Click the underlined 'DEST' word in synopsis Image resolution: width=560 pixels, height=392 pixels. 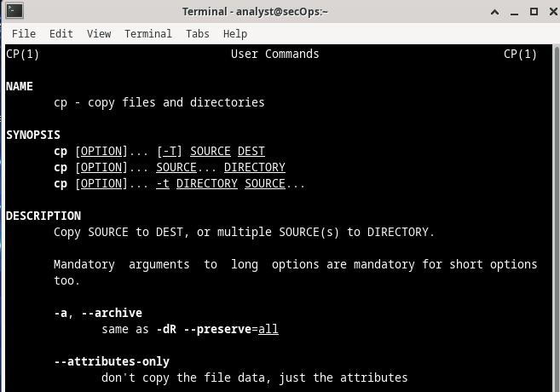pos(251,152)
